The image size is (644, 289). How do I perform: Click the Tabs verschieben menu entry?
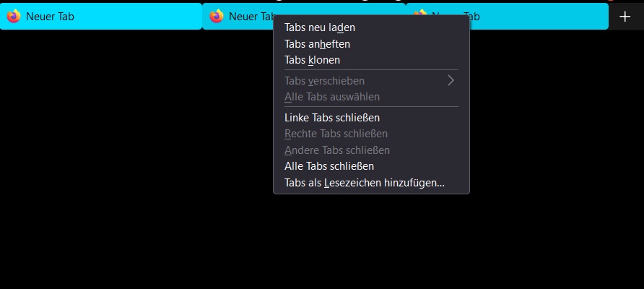point(324,81)
